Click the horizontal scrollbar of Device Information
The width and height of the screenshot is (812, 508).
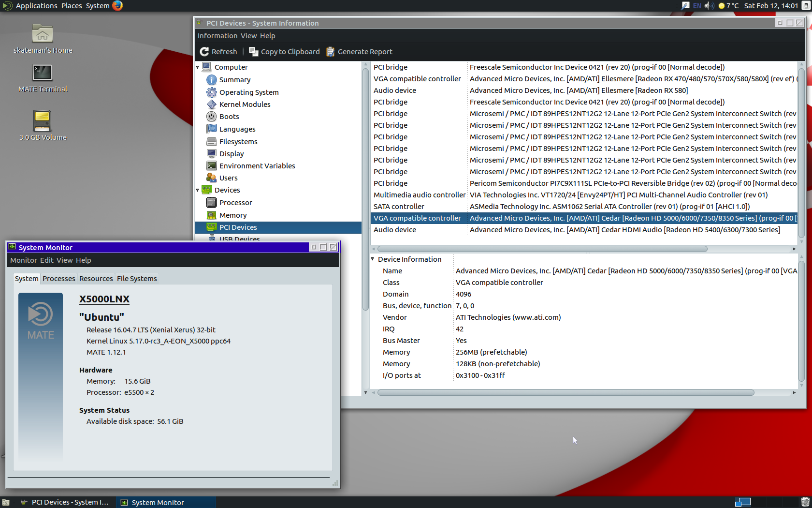tap(565, 392)
